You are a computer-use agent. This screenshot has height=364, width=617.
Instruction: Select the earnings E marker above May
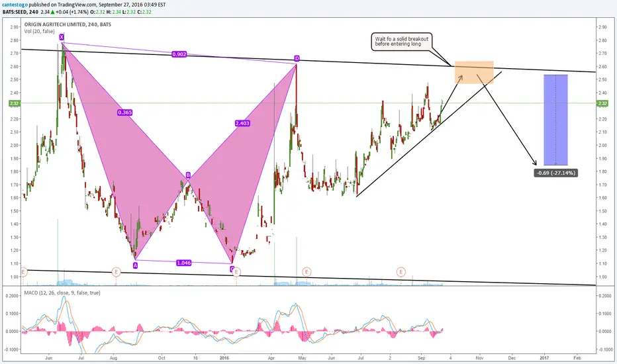[307, 271]
